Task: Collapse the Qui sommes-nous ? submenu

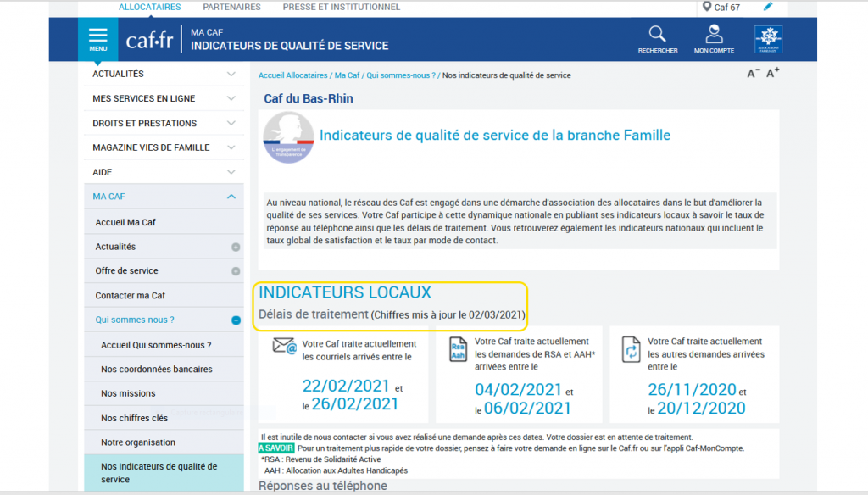Action: [236, 320]
